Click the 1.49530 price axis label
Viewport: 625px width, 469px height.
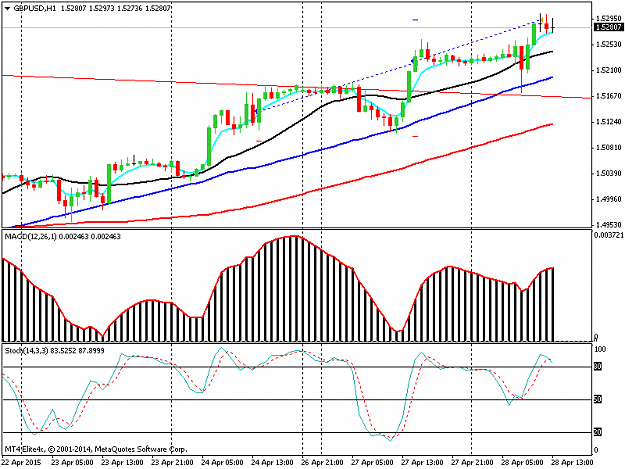pos(609,225)
